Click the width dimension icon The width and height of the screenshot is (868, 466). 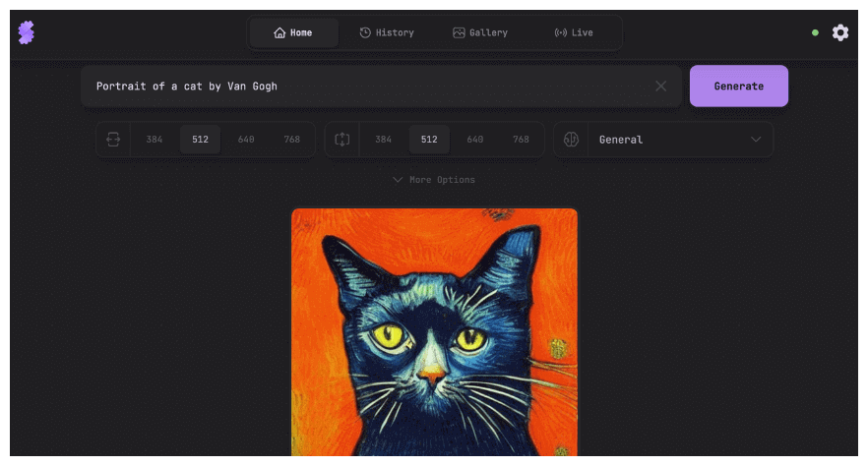pos(113,140)
